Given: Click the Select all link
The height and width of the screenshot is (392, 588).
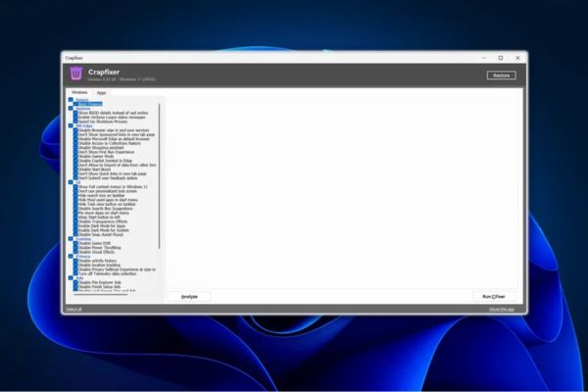Looking at the screenshot, I should click(x=73, y=309).
